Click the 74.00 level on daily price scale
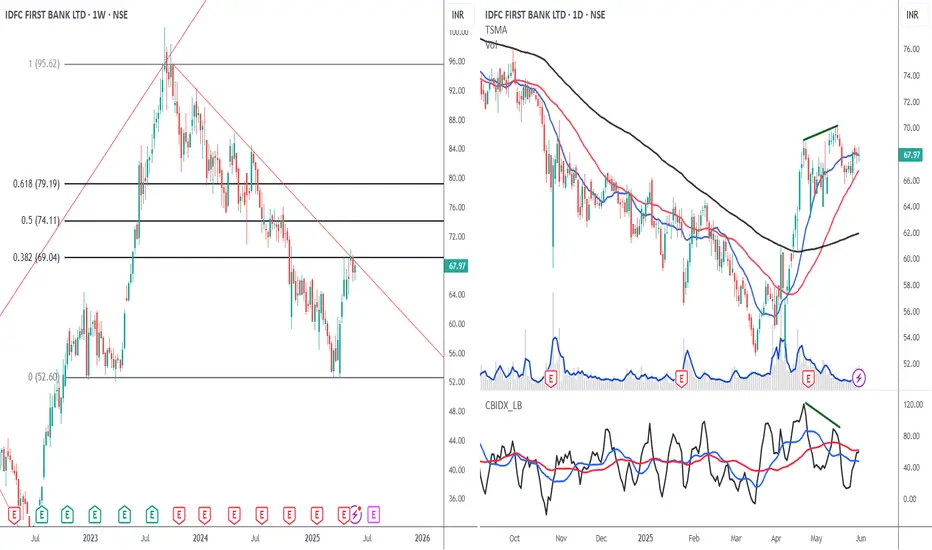932x550 pixels. [911, 76]
